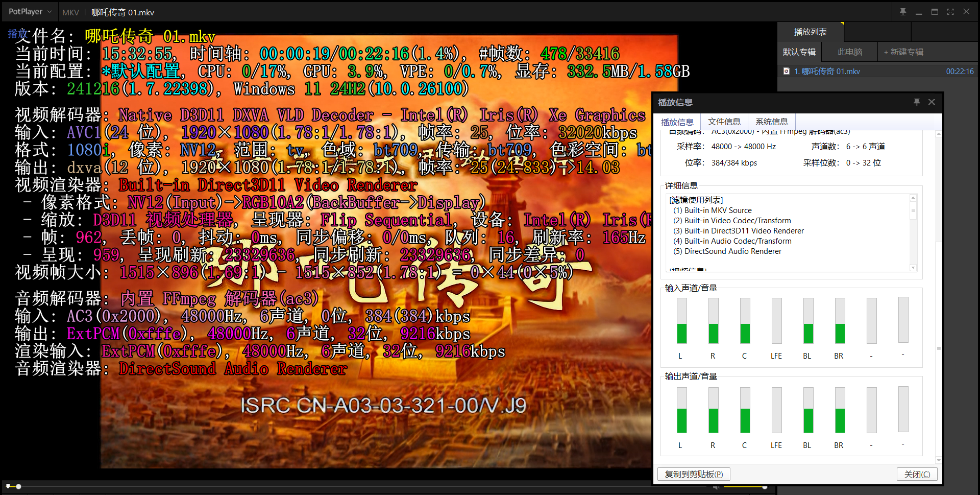980x495 pixels.
Task: Toggle PotPlayer always-on-top pin icon
Action: 903,12
